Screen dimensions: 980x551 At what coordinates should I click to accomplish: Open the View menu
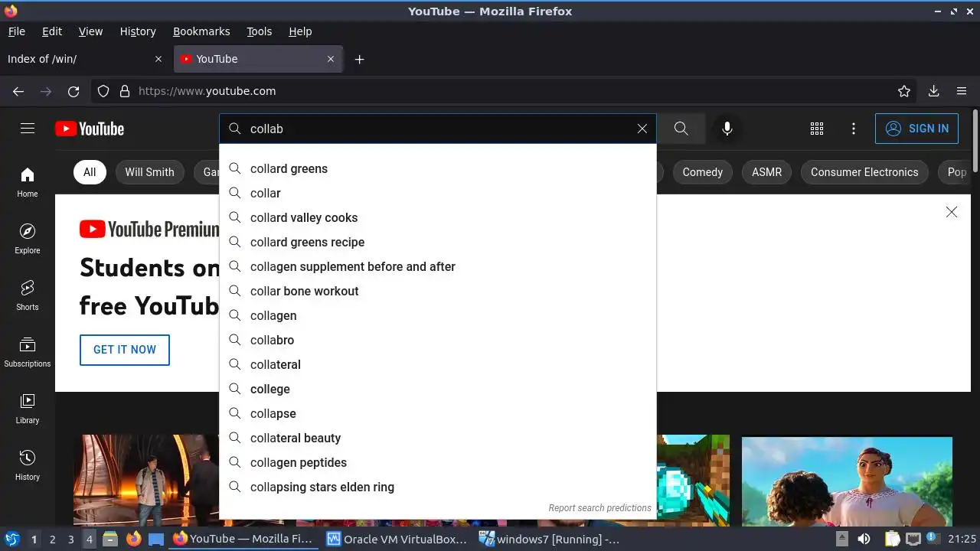[x=90, y=31]
